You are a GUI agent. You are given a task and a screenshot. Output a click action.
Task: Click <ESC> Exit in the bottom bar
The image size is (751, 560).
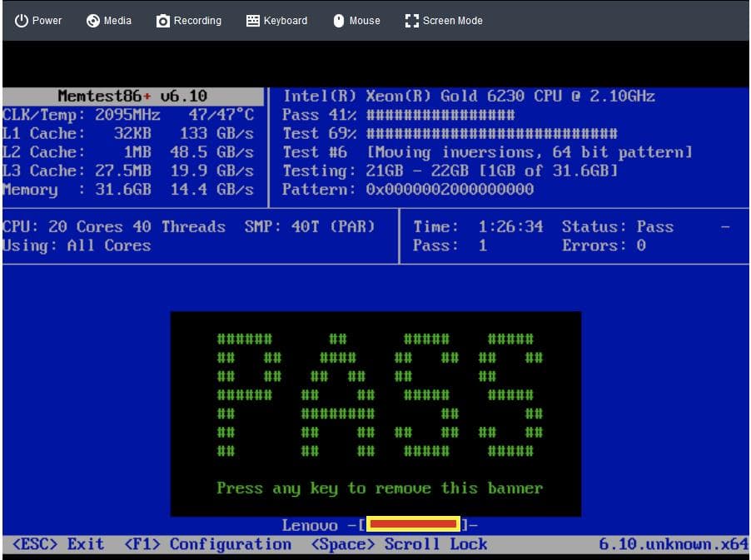pos(57,544)
